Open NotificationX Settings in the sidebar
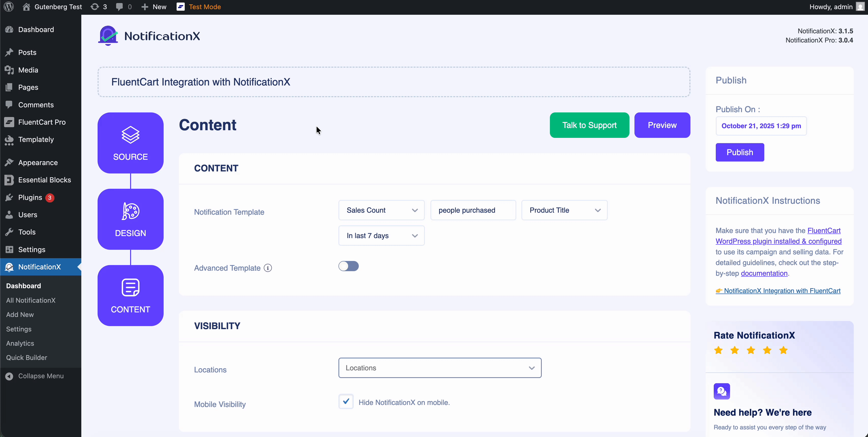This screenshot has height=437, width=868. tap(19, 329)
